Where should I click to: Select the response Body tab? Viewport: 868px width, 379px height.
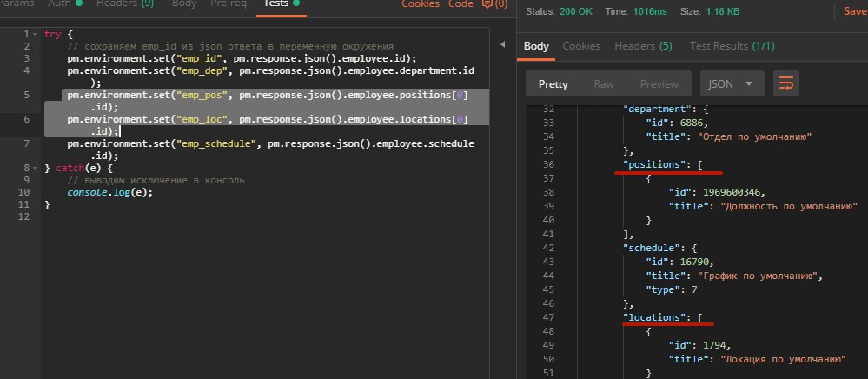click(x=536, y=46)
